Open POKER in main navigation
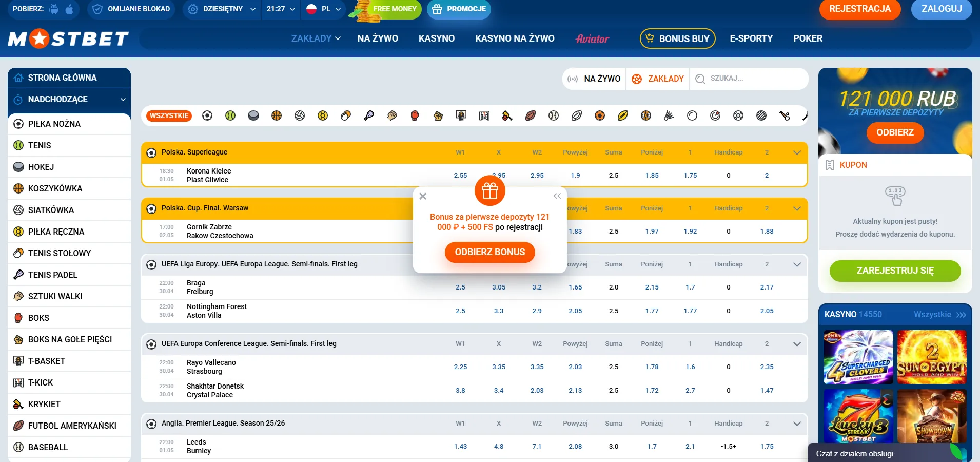 [x=808, y=38]
